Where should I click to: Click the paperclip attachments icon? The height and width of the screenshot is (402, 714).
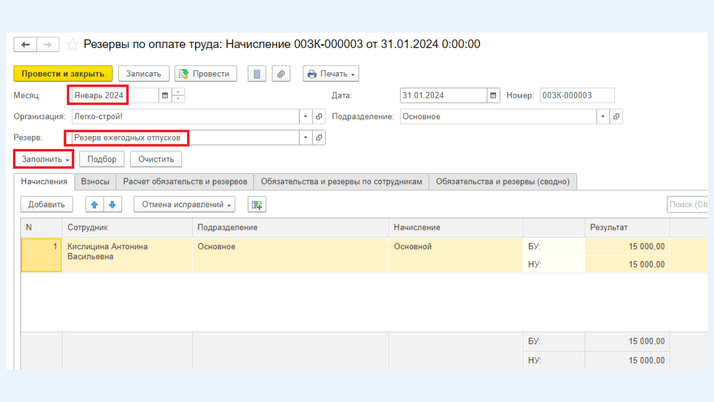[x=281, y=74]
